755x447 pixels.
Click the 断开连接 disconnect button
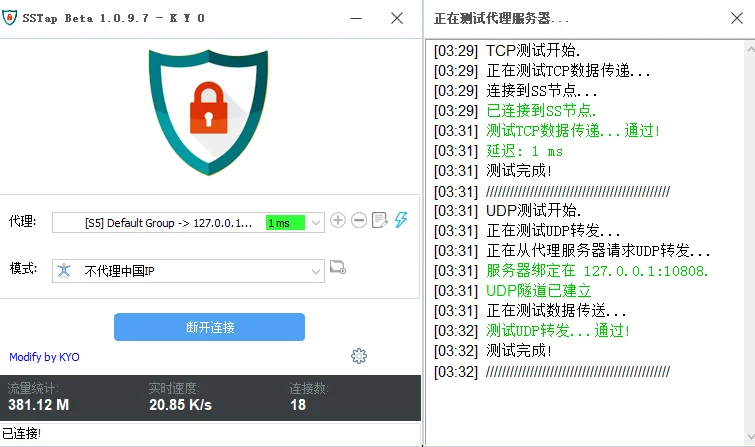[x=209, y=327]
